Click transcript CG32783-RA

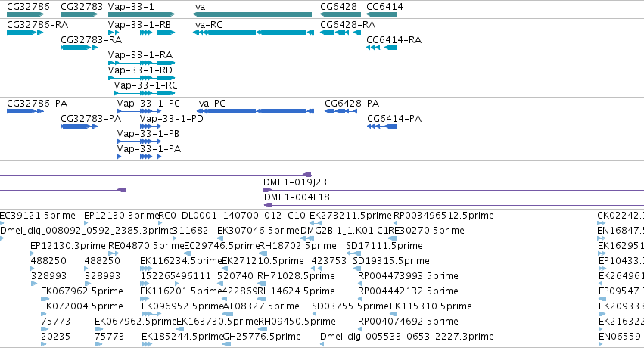point(79,48)
